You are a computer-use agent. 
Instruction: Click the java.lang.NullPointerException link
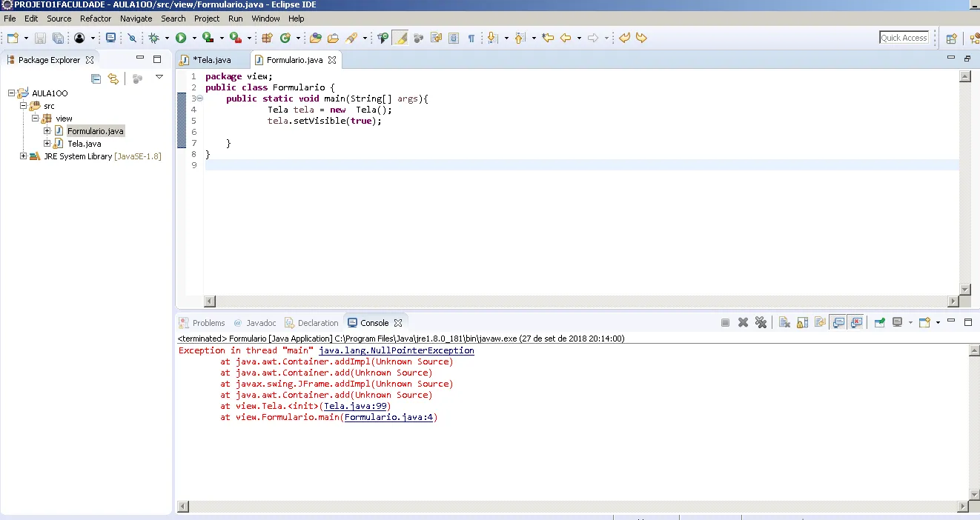(x=396, y=350)
